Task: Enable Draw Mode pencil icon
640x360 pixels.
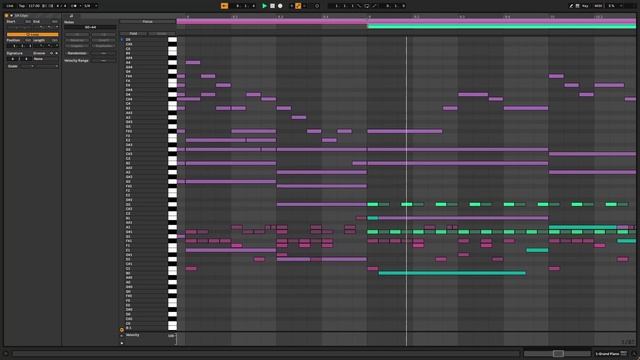Action: point(571,6)
